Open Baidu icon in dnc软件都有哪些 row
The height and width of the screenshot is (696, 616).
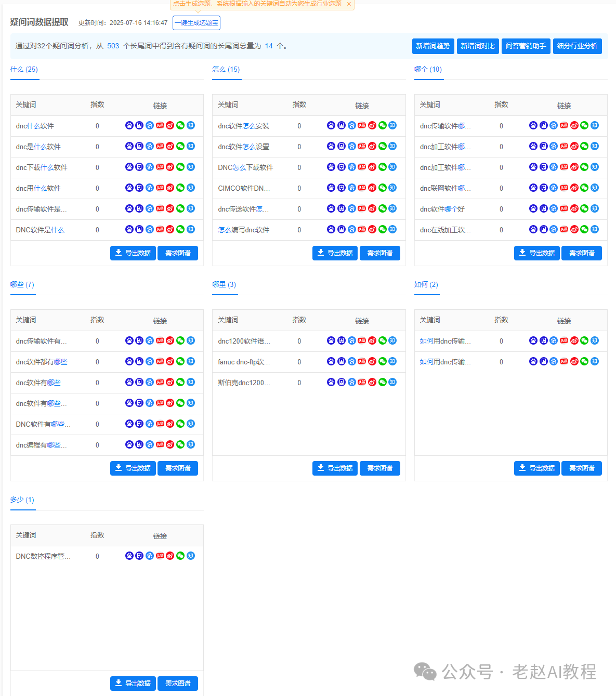[129, 361]
